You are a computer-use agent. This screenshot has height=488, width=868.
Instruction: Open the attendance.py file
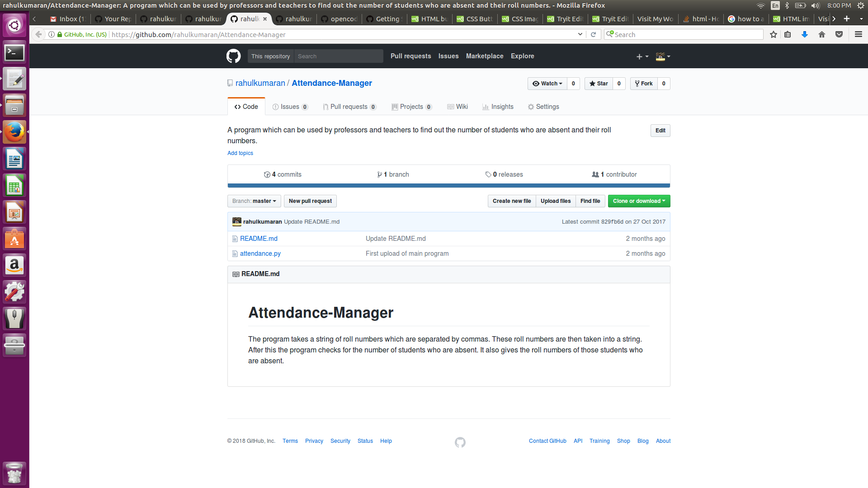point(260,253)
